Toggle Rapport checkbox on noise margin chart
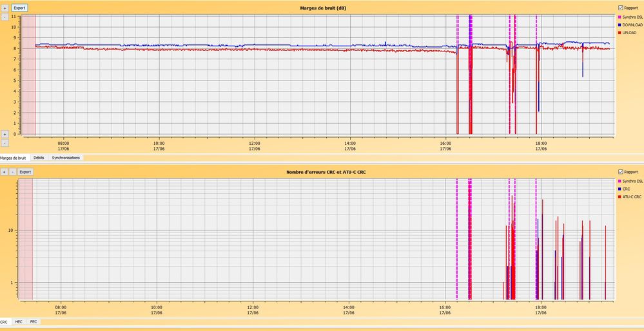644x331 pixels. click(x=620, y=8)
